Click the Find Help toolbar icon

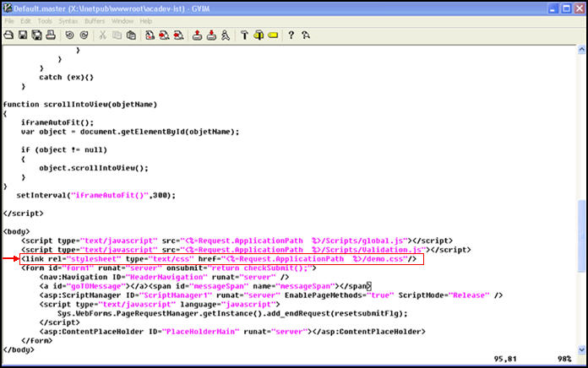305,35
